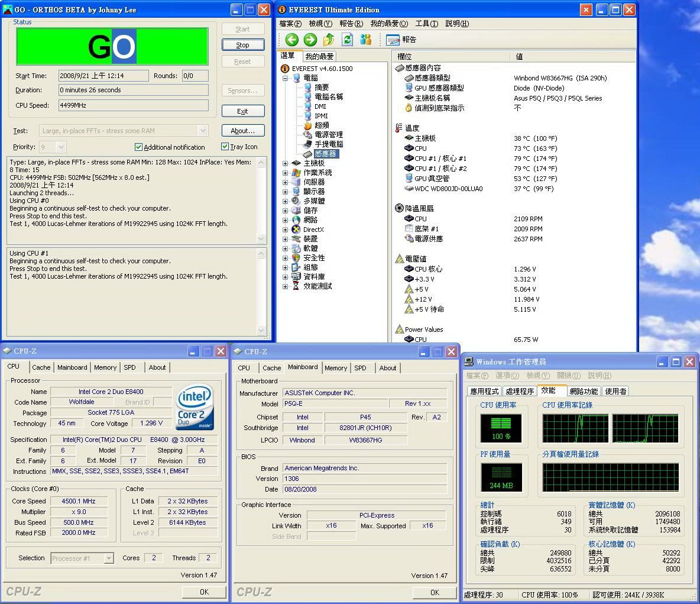The image size is (700, 604).
Task: Expand the 主機板 tree node
Action: (286, 163)
